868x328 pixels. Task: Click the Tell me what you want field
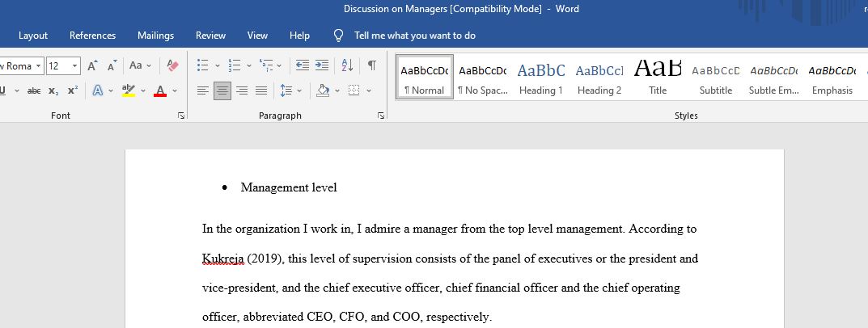coord(415,36)
